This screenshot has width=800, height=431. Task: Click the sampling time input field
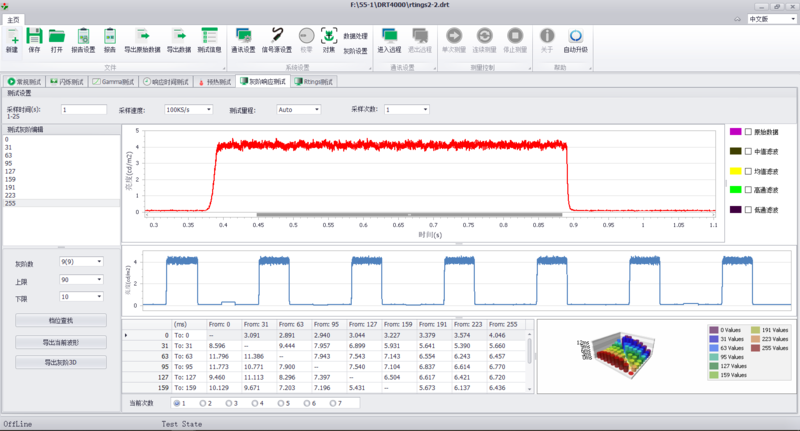click(x=84, y=110)
